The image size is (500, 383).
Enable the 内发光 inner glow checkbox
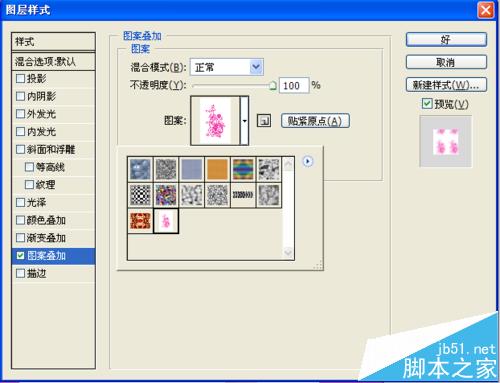20,132
